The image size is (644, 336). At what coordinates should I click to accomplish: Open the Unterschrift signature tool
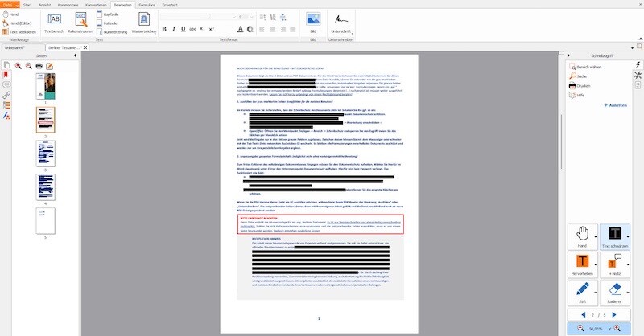point(341,23)
